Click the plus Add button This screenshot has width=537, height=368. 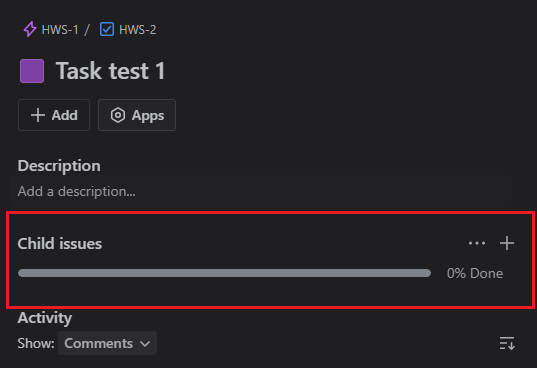coord(54,115)
